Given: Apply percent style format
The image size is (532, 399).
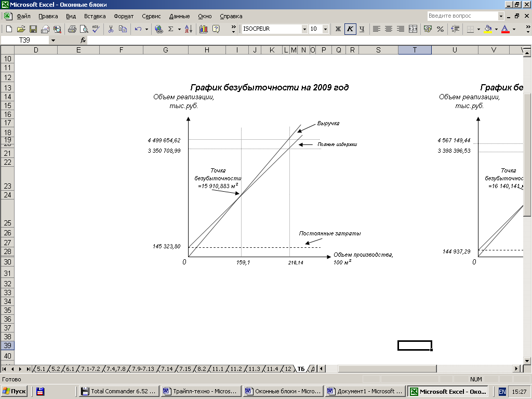Looking at the screenshot, I should tap(440, 29).
